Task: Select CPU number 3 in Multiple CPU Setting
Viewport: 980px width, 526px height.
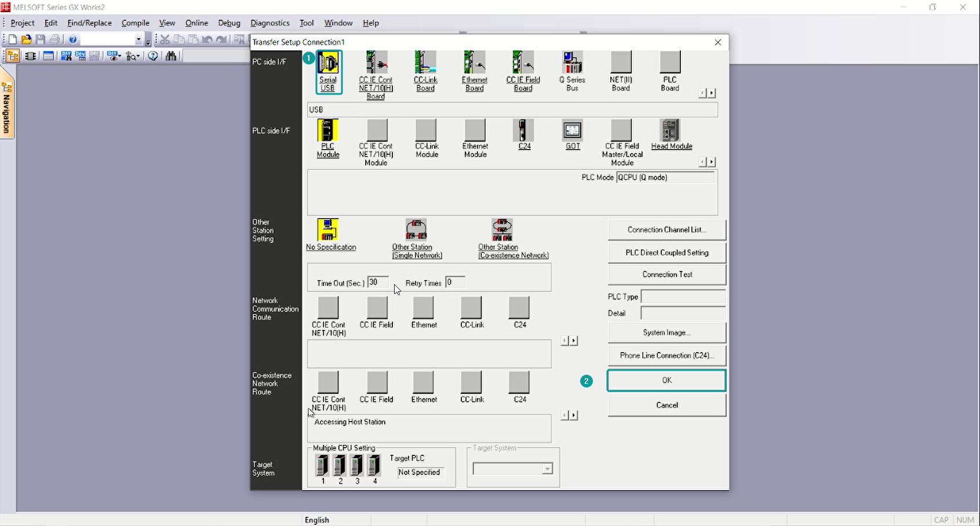Action: (x=357, y=465)
